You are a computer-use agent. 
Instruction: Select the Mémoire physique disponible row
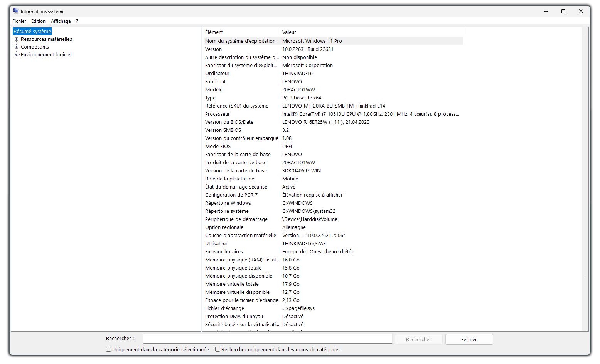click(x=333, y=276)
